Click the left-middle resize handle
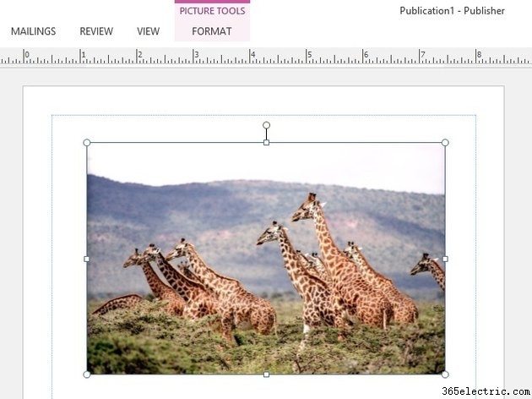532x399 pixels. click(x=87, y=259)
